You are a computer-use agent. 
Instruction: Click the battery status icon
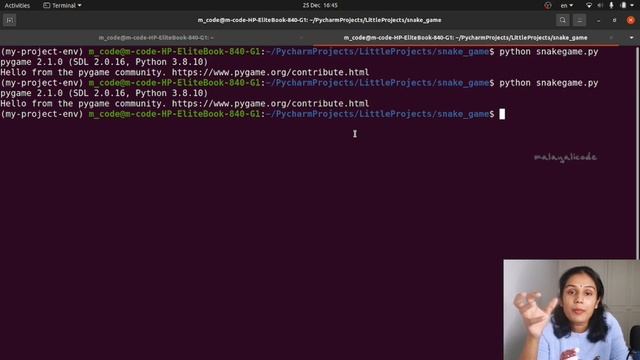click(623, 5)
